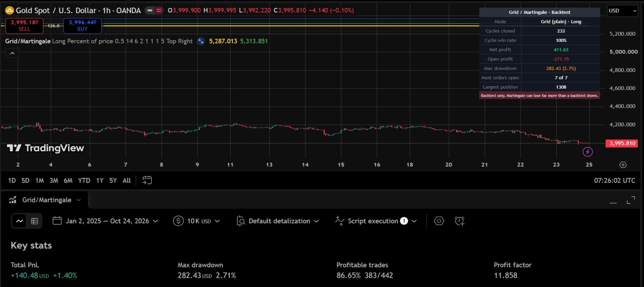The image size is (644, 287).
Task: Expand the Script execution dropdown
Action: tap(414, 221)
